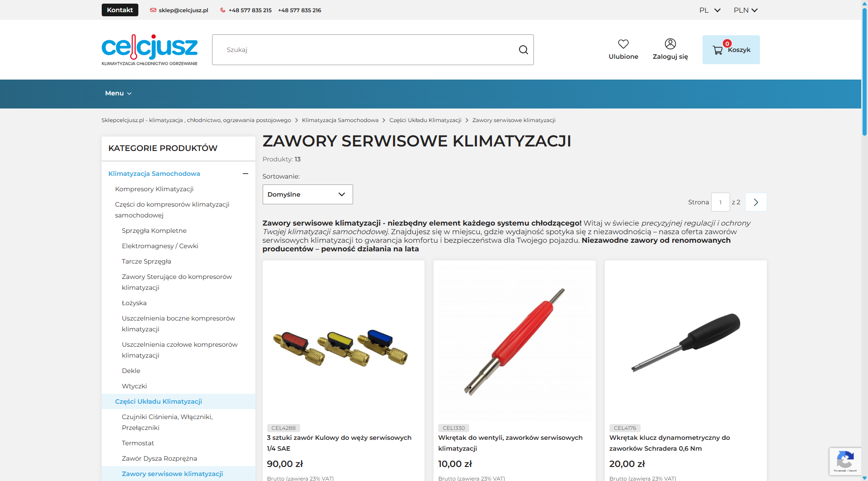This screenshot has height=481, width=868.
Task: Open Ulubione favorites heart icon
Action: [x=623, y=44]
